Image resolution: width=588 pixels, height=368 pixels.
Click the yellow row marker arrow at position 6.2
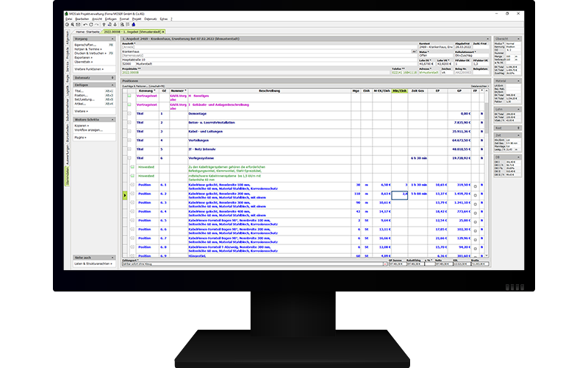[125, 195]
